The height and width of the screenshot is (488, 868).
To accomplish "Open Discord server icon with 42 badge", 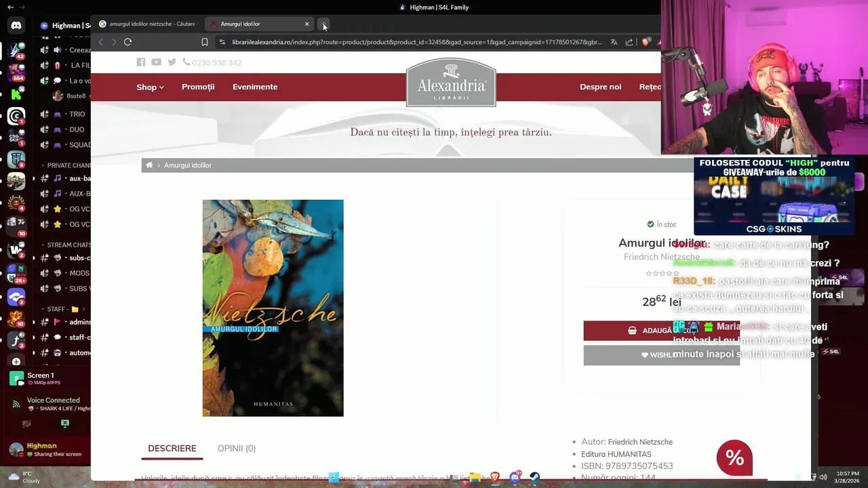I will [16, 50].
